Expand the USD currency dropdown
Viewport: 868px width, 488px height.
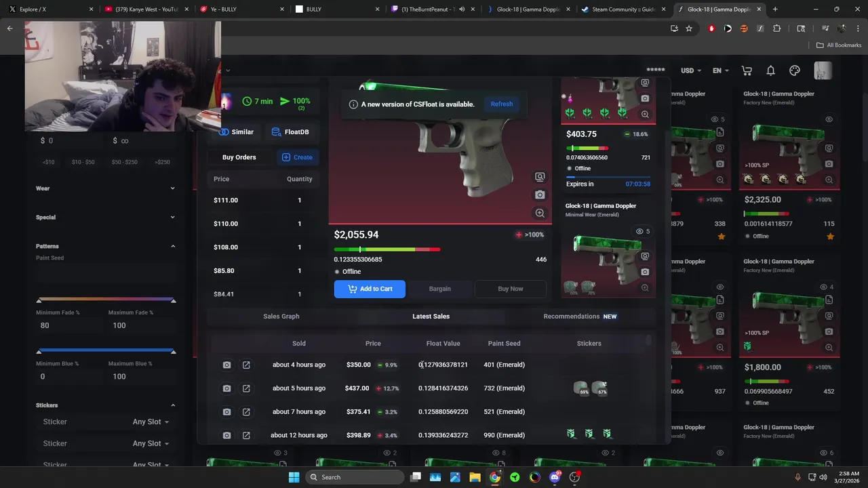tap(691, 70)
